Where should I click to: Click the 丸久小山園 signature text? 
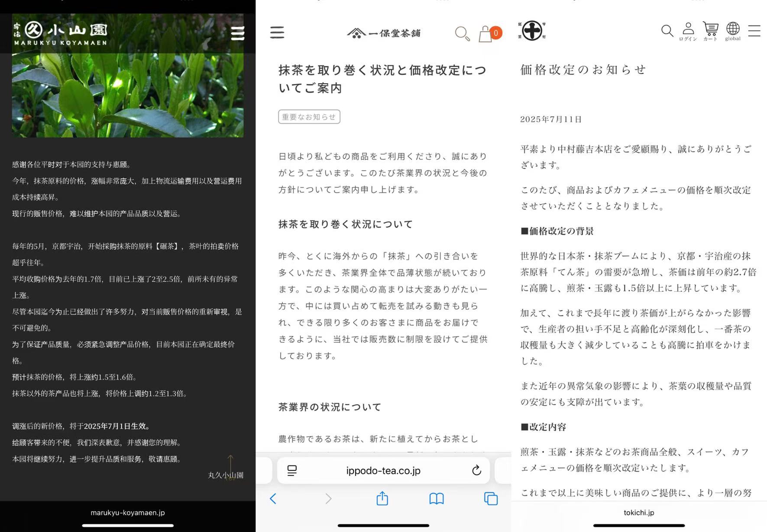coord(226,475)
